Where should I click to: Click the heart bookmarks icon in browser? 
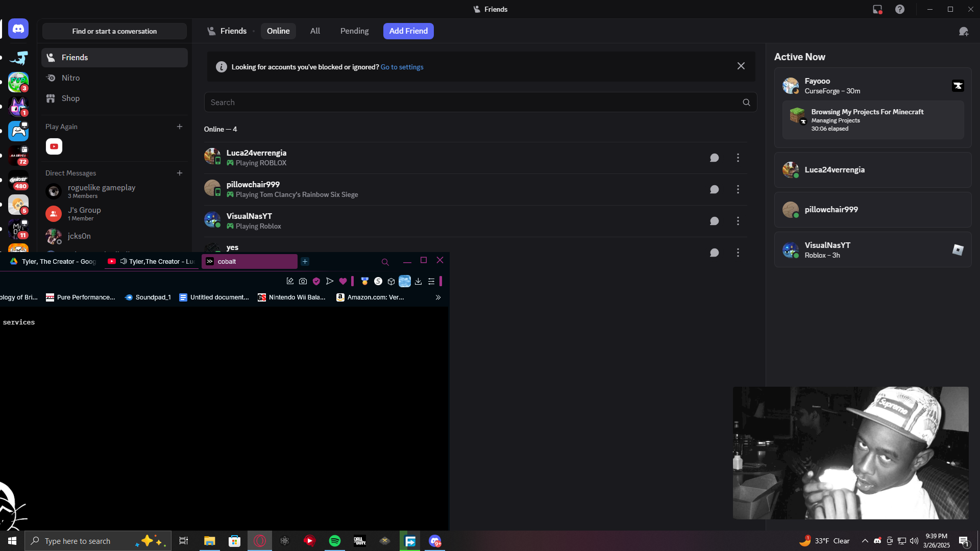tap(343, 281)
